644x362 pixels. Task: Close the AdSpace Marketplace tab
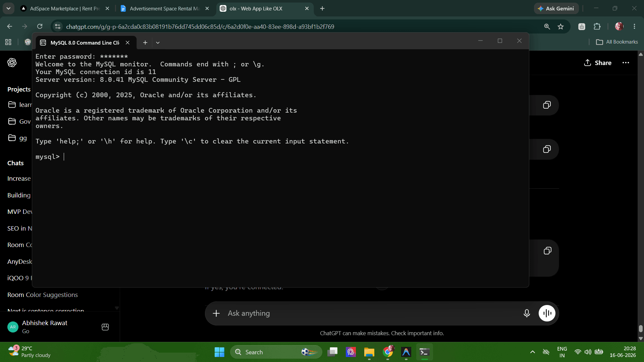[107, 8]
